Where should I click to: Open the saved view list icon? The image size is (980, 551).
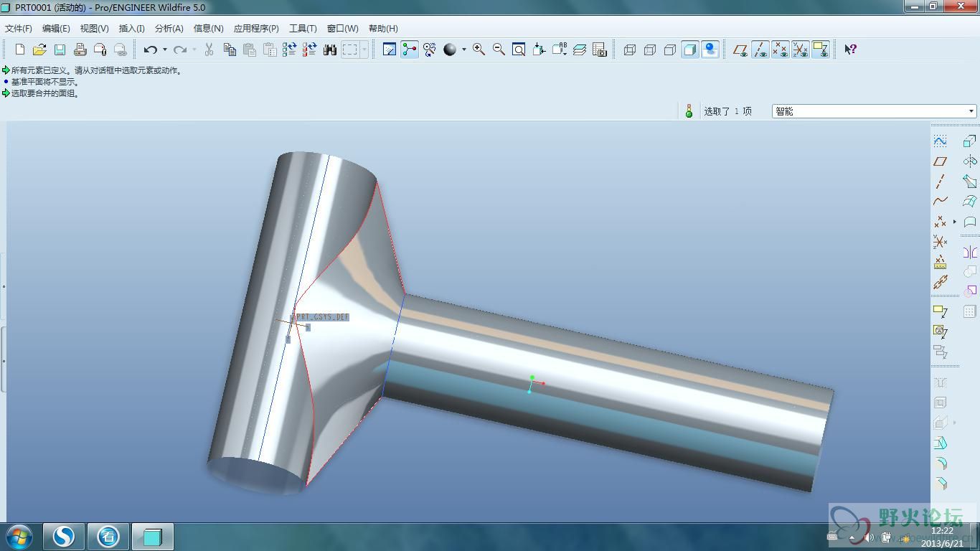click(560, 50)
